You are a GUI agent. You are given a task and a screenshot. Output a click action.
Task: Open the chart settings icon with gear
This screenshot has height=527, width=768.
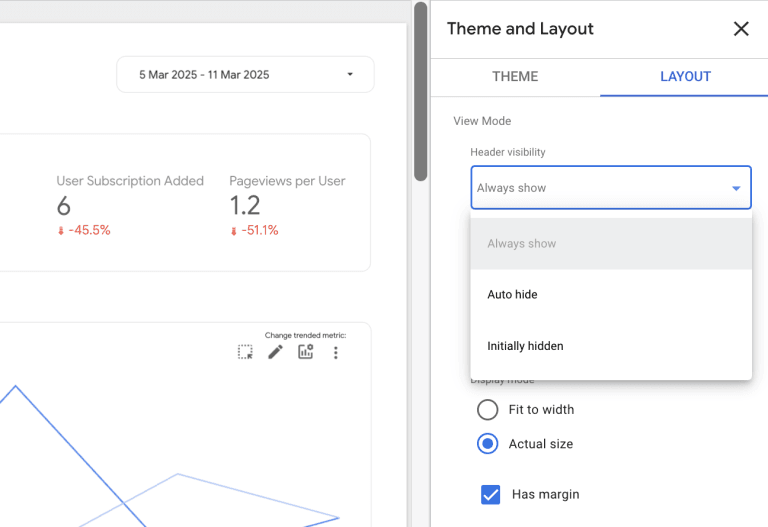[x=306, y=352]
